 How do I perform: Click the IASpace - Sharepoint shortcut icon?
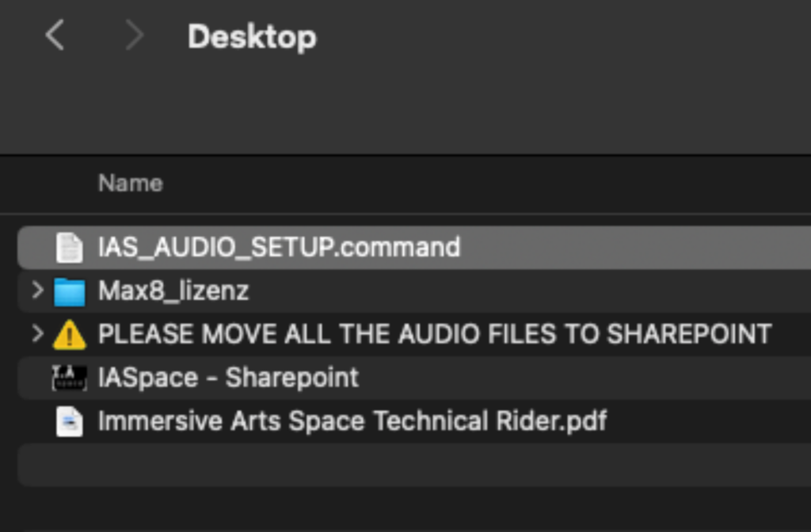pos(69,378)
